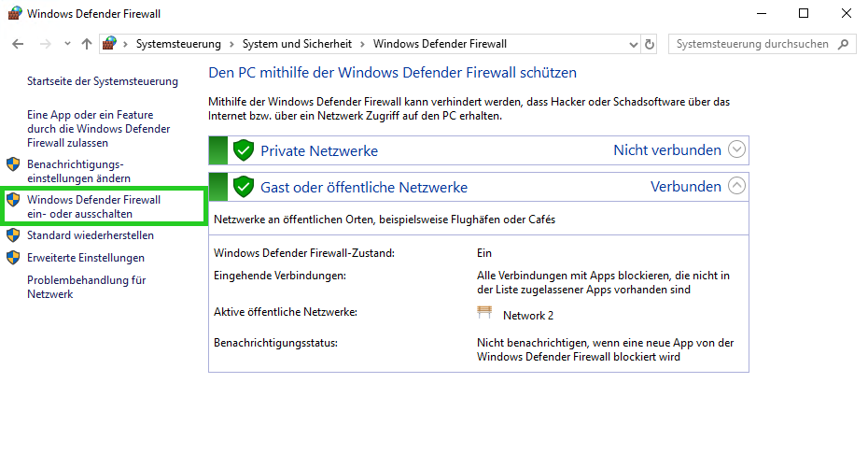Open Standard wiederherstellen
868x468 pixels.
point(91,234)
